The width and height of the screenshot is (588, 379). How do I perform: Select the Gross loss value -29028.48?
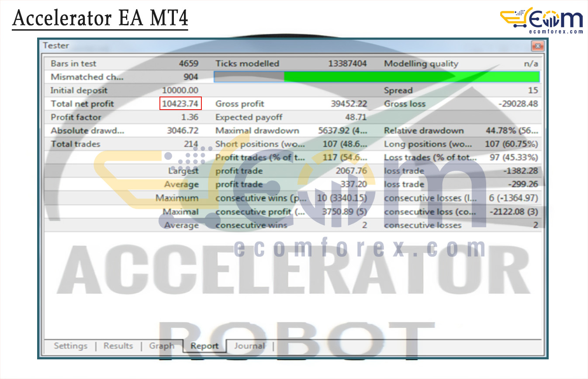[518, 104]
